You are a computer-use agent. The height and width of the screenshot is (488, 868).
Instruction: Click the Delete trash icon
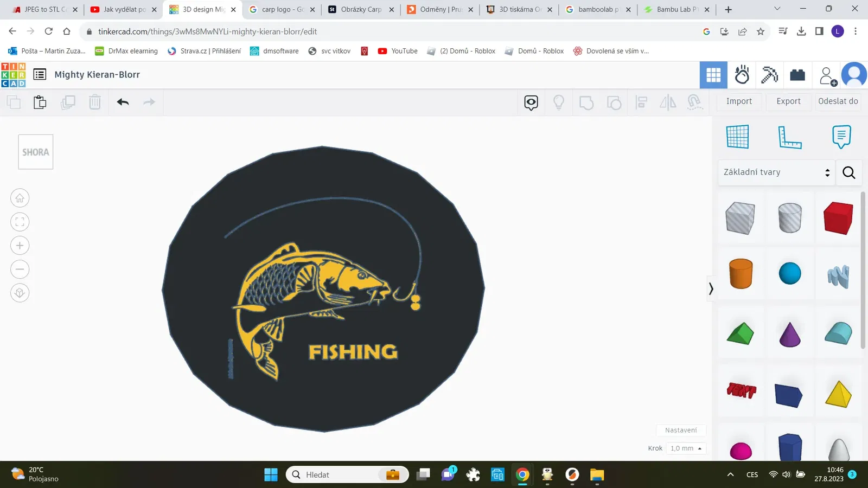95,102
